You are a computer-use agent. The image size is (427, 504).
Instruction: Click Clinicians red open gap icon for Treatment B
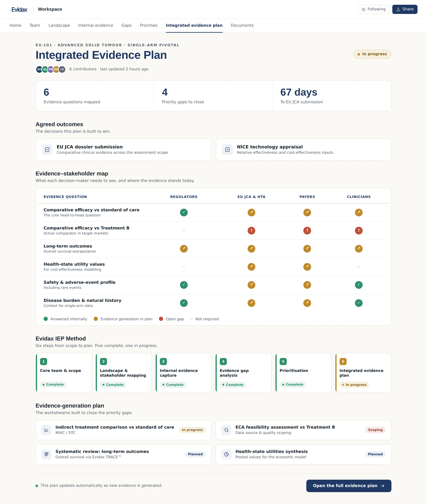359,231
